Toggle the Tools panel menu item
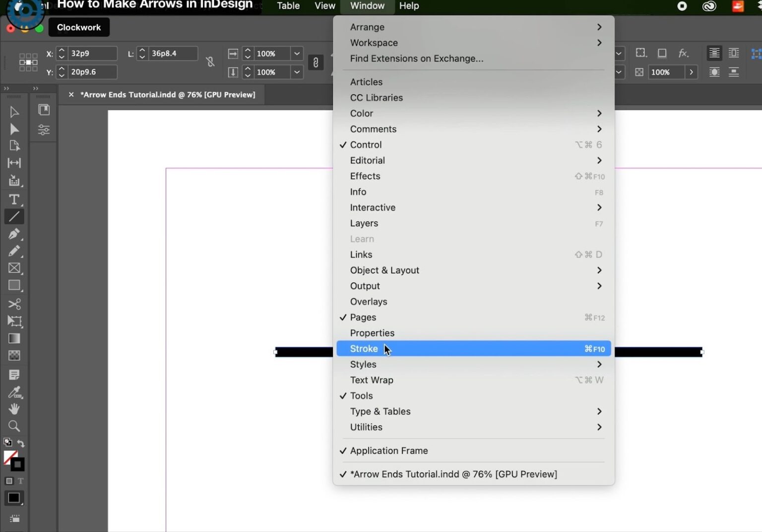762x532 pixels. (x=474, y=396)
